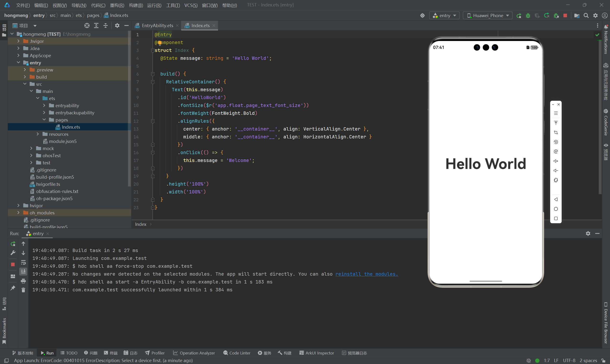This screenshot has height=364, width=610.
Task: Toggle soft-wrap in the Run console
Action: (x=23, y=263)
